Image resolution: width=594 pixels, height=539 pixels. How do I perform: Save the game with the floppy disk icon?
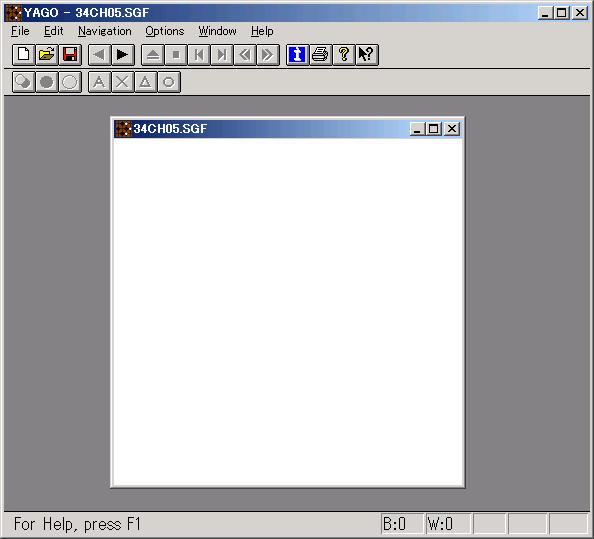(70, 55)
